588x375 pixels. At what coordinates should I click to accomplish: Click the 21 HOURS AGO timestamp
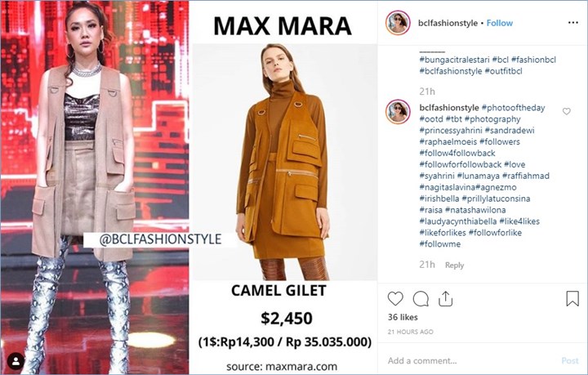click(411, 332)
